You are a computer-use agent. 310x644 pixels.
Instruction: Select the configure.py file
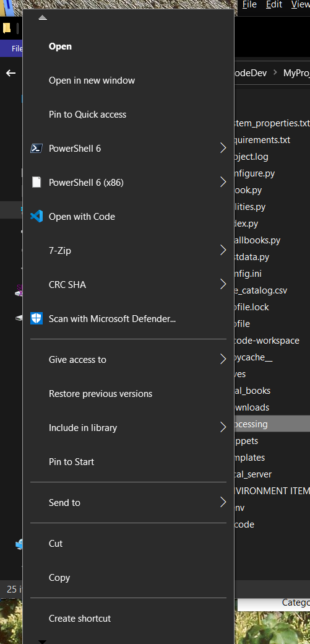[254, 173]
